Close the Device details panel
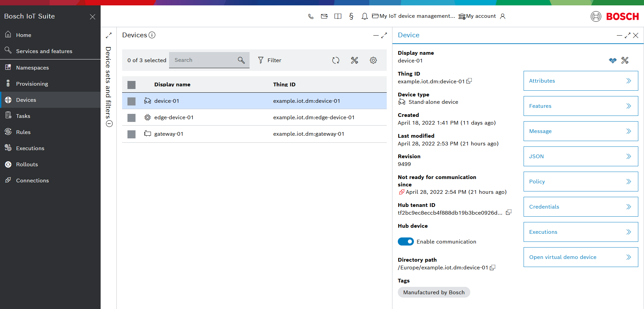This screenshot has width=644, height=309. (636, 35)
